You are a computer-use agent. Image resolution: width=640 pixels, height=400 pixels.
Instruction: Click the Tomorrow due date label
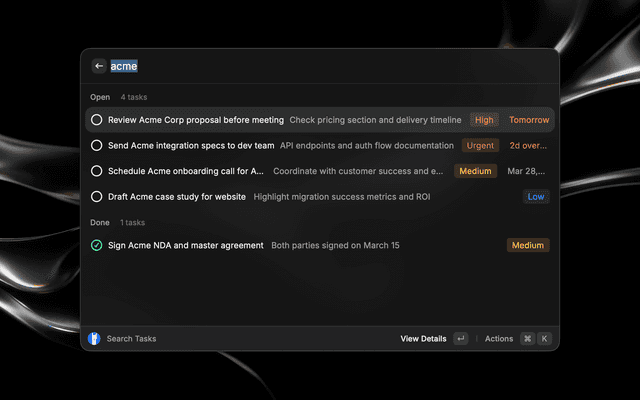529,120
